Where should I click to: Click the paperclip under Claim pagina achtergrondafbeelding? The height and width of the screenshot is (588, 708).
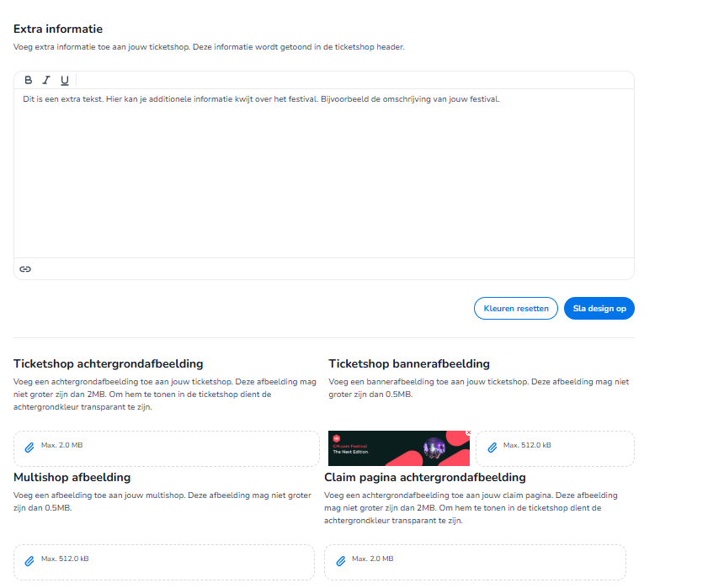tap(341, 561)
